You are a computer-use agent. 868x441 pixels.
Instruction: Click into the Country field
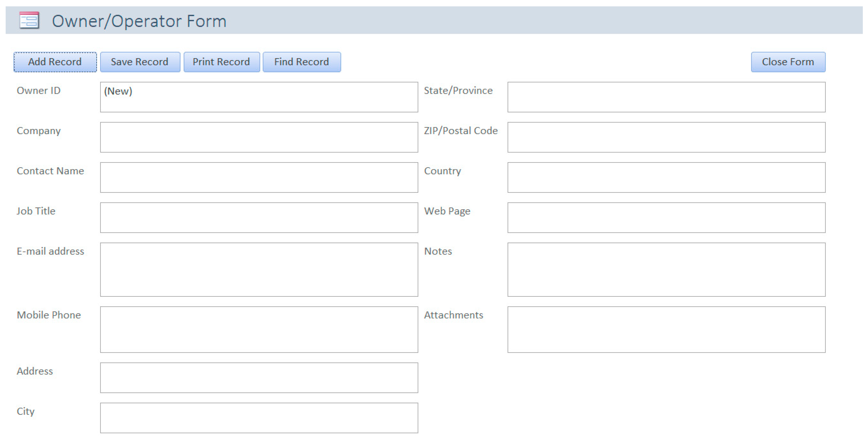click(666, 177)
